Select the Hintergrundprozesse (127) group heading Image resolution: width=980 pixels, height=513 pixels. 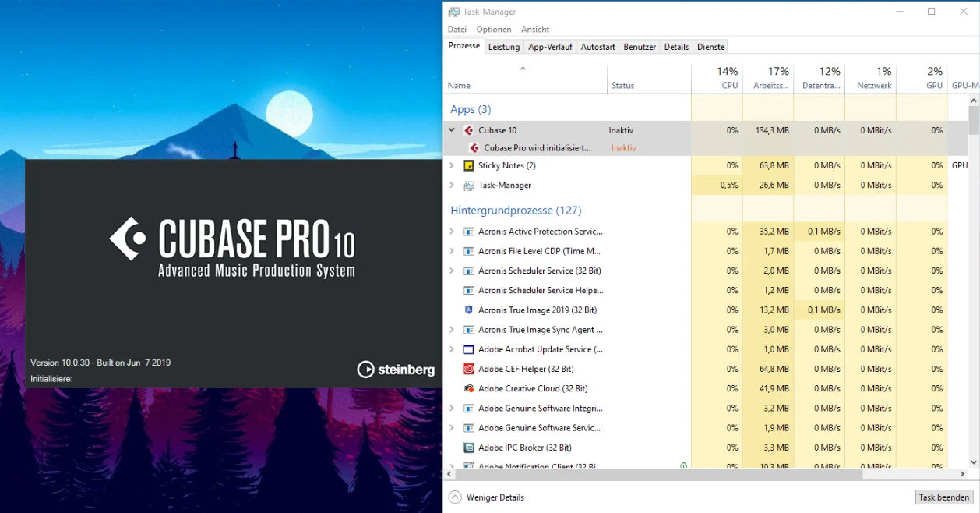pyautogui.click(x=516, y=211)
